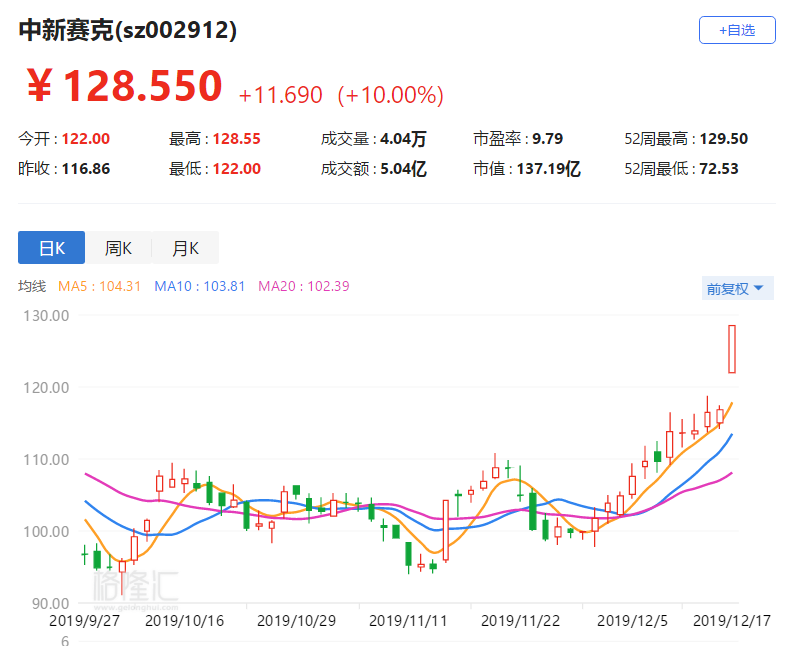Screen dimensions: 802x646
Task: Click the MA10 : 103.81 label
Action: (199, 286)
